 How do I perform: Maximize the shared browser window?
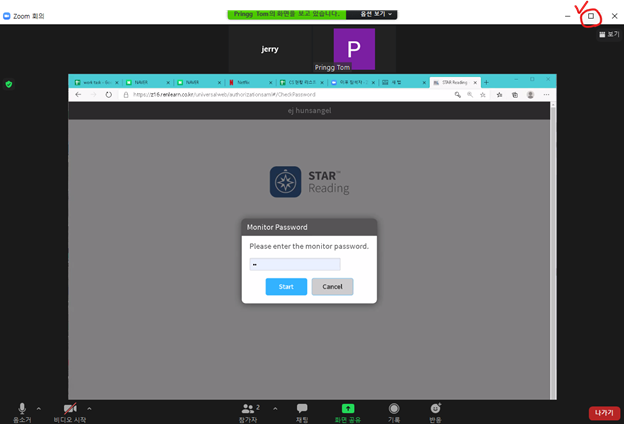pos(532,79)
